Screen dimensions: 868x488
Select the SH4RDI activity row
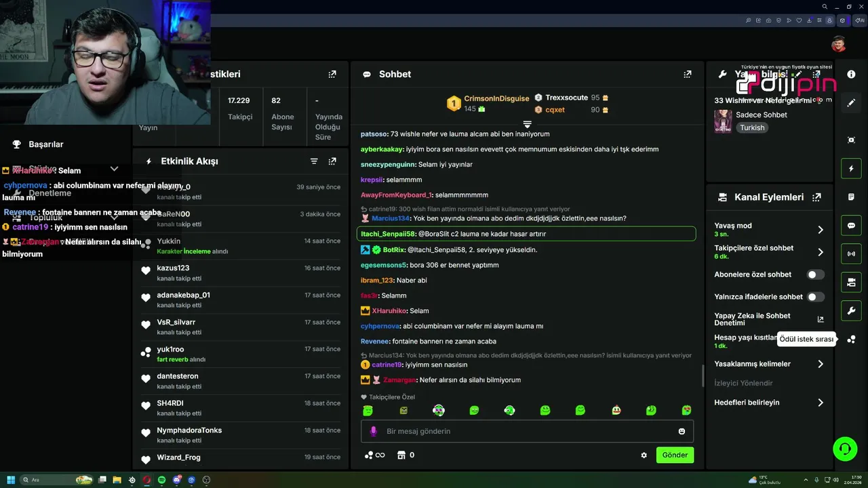pos(241,408)
